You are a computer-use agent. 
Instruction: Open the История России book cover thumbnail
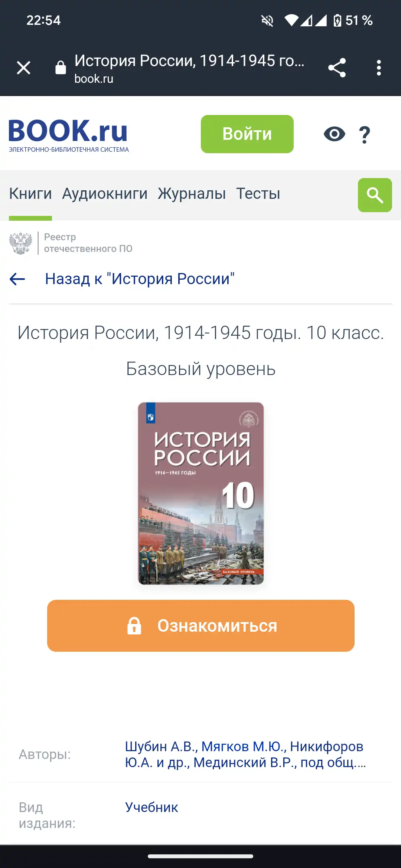pyautogui.click(x=201, y=493)
